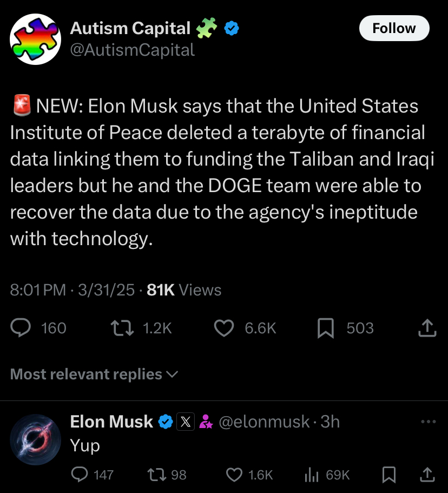448x493 pixels.
Task: Bookmark Elon Musk's reply
Action: point(388,475)
